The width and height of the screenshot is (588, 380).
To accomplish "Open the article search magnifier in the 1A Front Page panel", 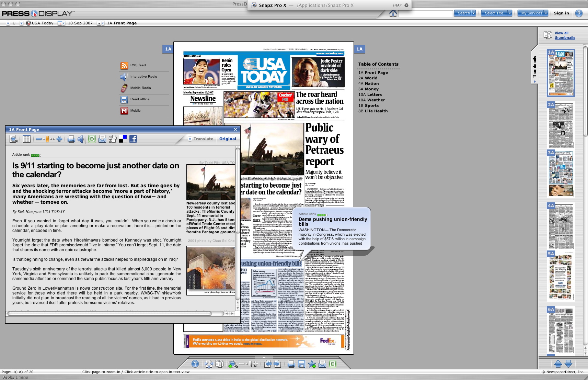I will coord(14,139).
